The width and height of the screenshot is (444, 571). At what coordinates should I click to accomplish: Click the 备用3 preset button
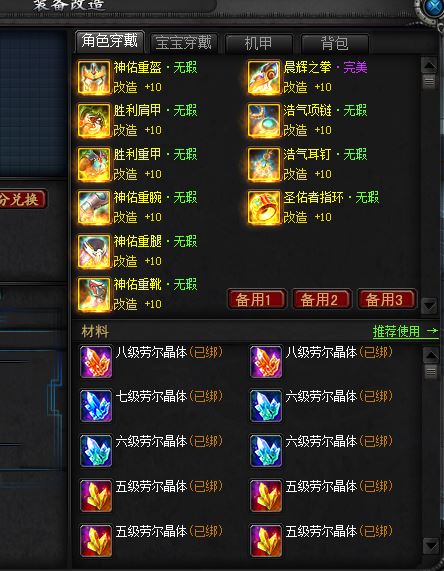(x=387, y=299)
